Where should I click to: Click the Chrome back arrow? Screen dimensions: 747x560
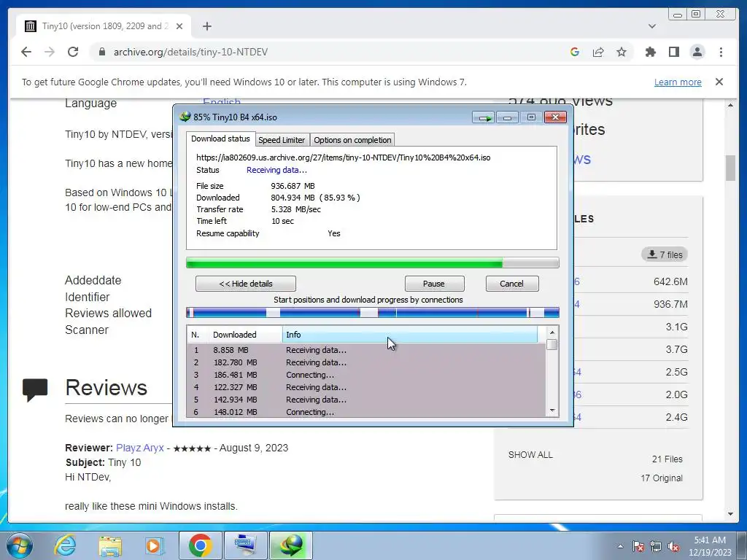coord(26,52)
